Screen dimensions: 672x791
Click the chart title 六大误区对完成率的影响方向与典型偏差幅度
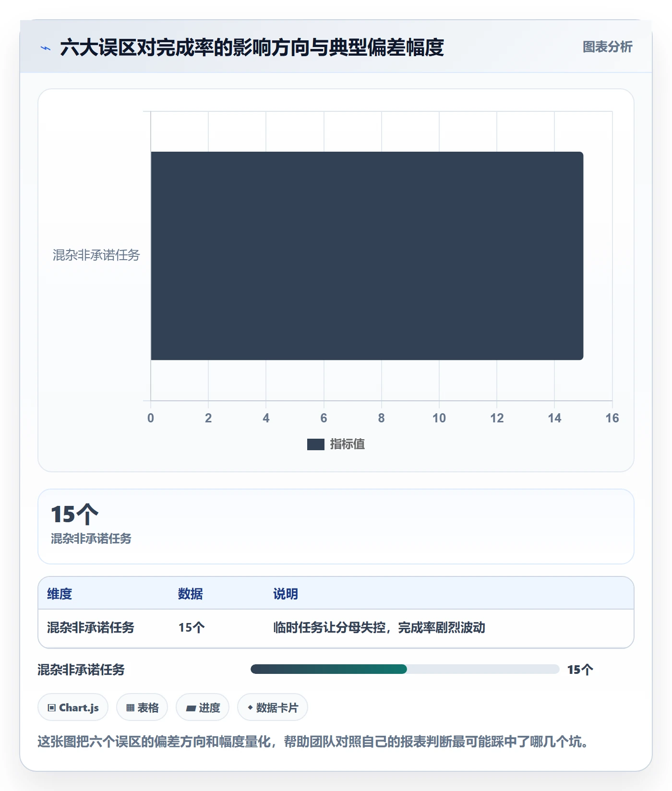pyautogui.click(x=252, y=48)
